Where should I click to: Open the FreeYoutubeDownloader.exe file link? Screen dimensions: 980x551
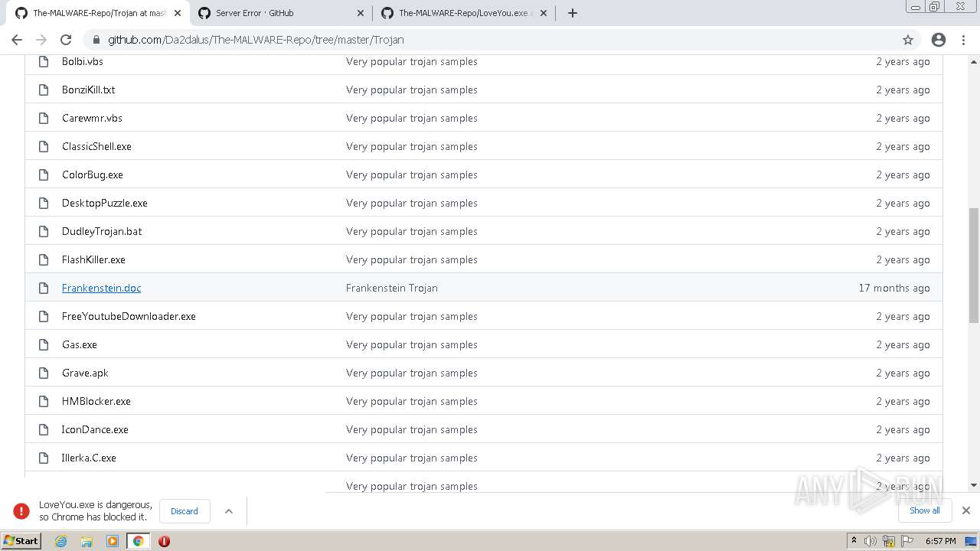129,316
